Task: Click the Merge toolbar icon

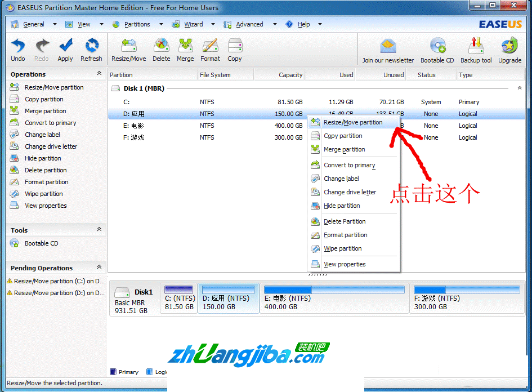Action: [185, 49]
